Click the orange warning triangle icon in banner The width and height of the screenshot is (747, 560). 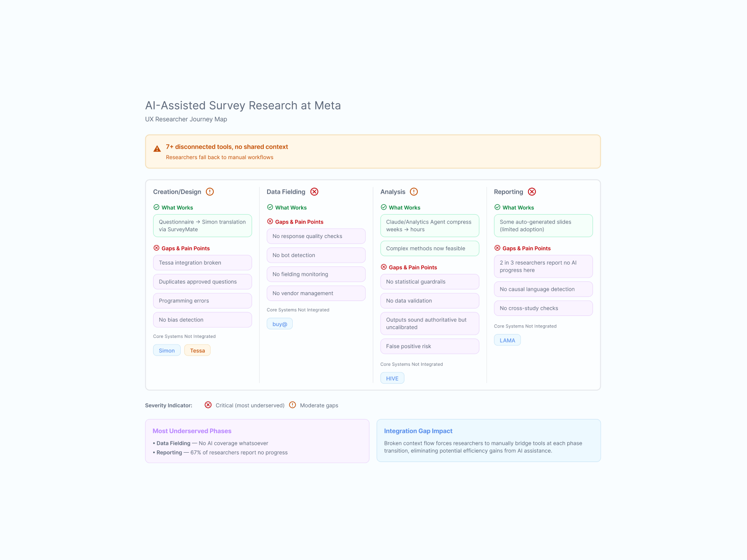pos(157,149)
